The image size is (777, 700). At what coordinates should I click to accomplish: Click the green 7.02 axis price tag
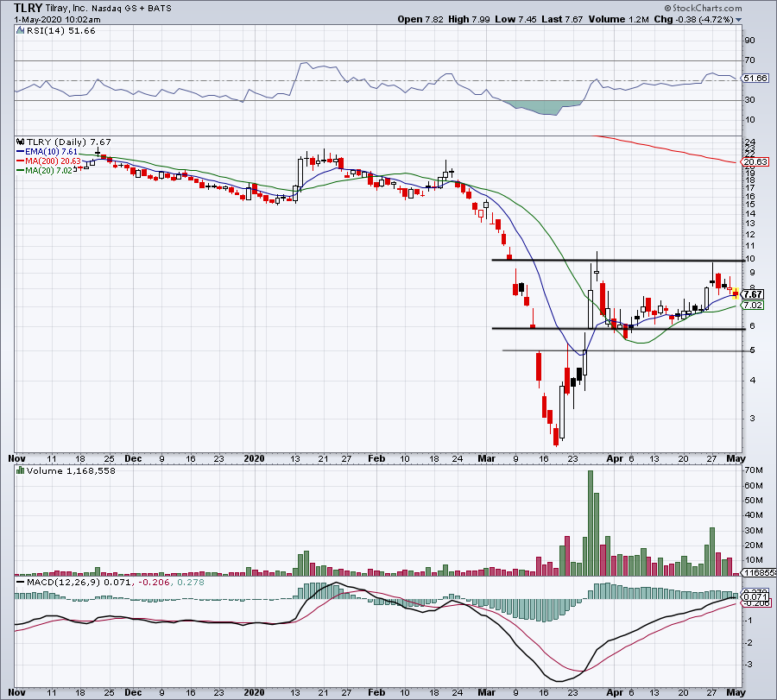(751, 305)
